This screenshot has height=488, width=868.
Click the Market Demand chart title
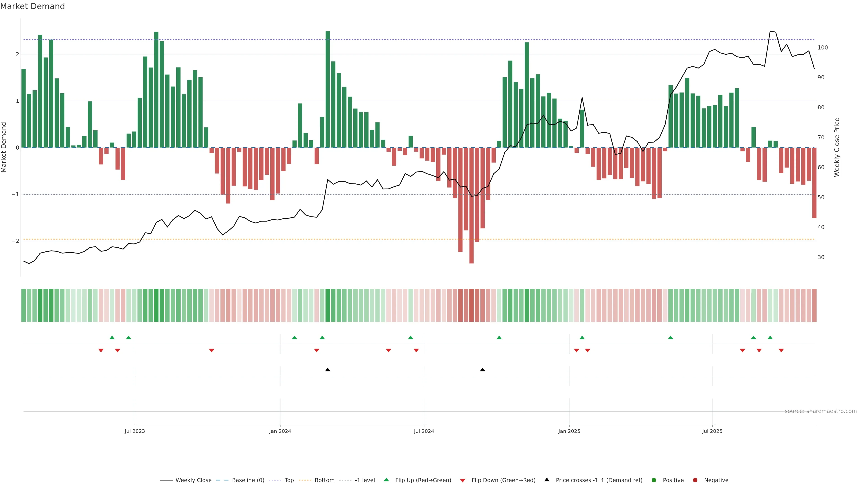tap(32, 6)
